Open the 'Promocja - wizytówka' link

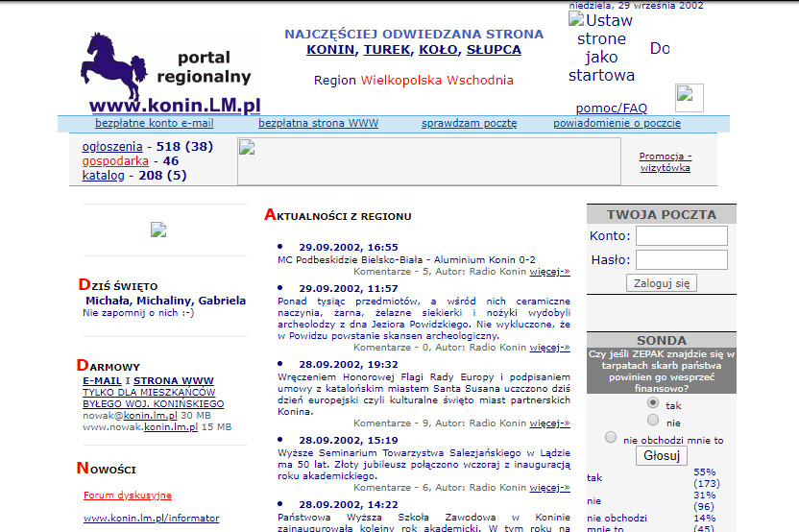click(x=665, y=161)
